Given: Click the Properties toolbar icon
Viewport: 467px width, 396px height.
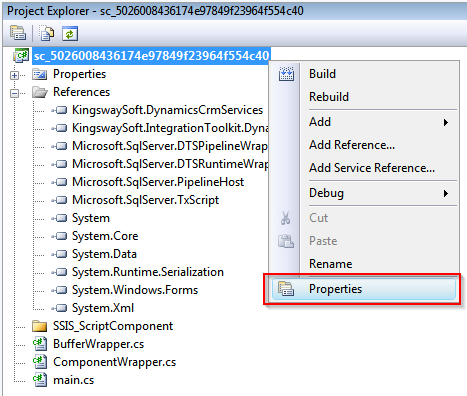Looking at the screenshot, I should coord(18,33).
